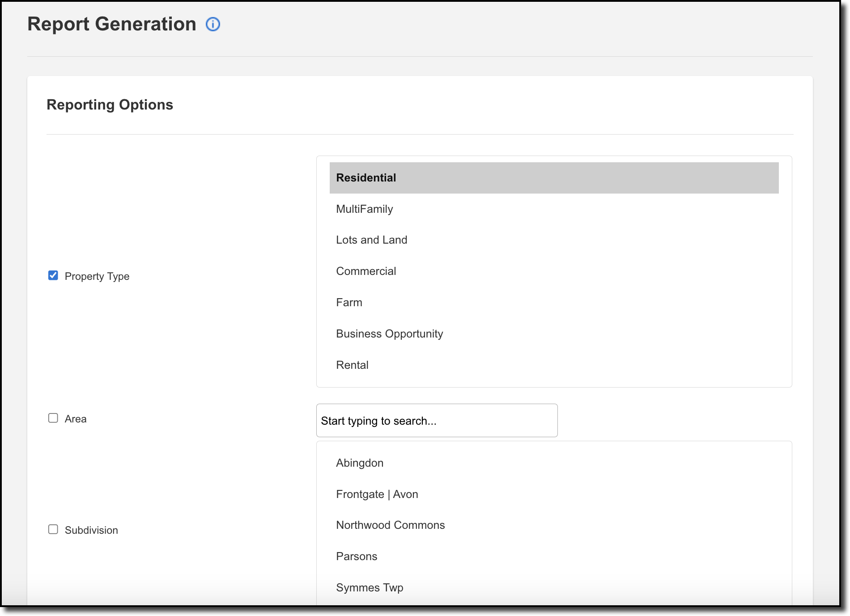Enable the Area checkbox
The image size is (850, 616).
53,418
